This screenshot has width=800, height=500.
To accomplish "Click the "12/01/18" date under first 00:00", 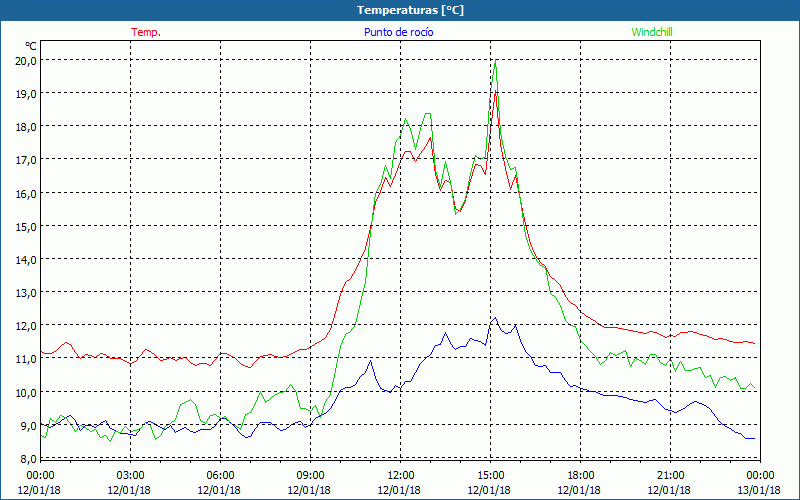I will pos(39,490).
